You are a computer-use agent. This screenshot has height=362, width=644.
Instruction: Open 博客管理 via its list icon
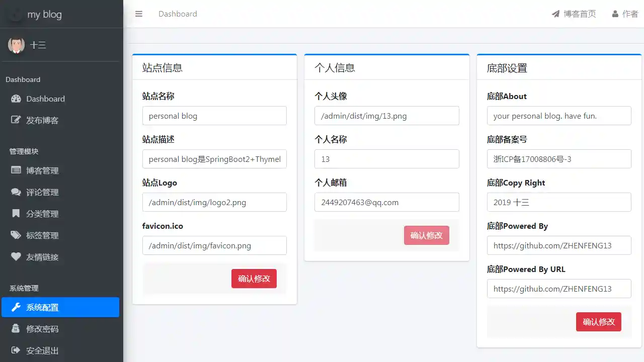click(x=16, y=170)
